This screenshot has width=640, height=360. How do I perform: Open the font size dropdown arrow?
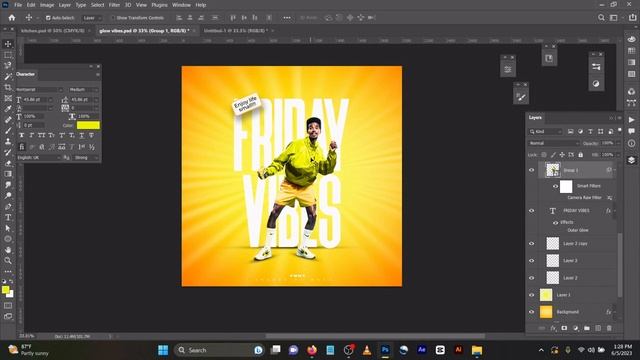click(51, 100)
